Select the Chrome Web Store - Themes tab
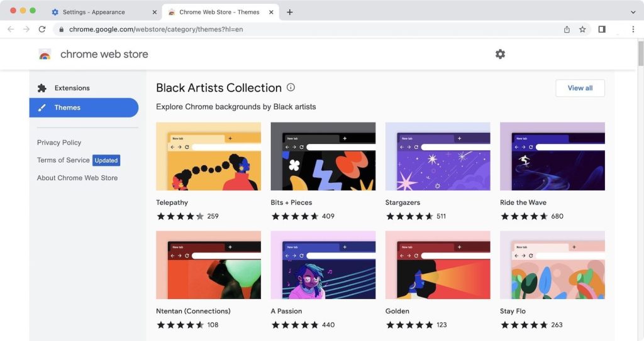 (x=219, y=13)
